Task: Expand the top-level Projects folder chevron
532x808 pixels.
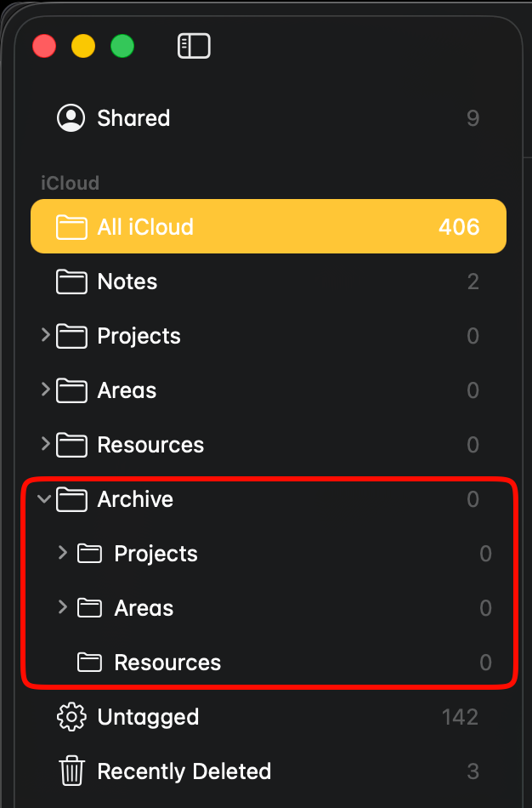Action: (x=45, y=336)
